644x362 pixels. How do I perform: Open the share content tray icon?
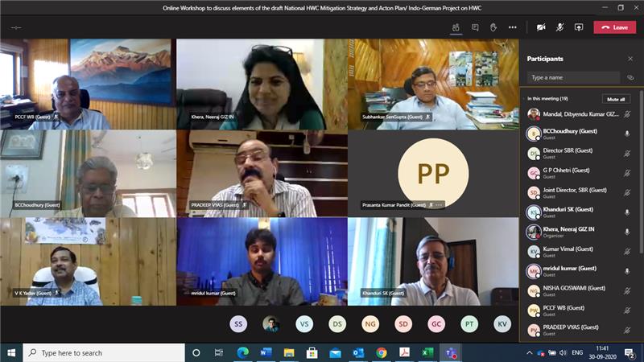pos(578,27)
